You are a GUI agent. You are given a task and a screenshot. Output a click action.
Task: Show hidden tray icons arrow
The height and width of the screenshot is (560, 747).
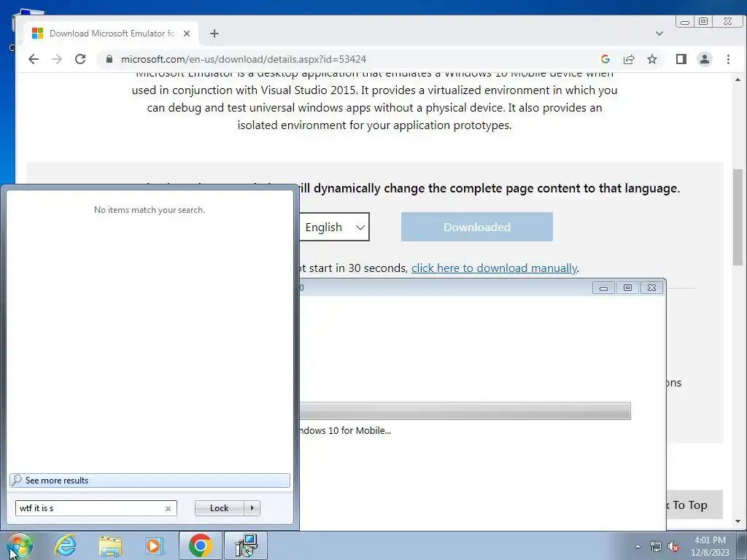click(638, 546)
